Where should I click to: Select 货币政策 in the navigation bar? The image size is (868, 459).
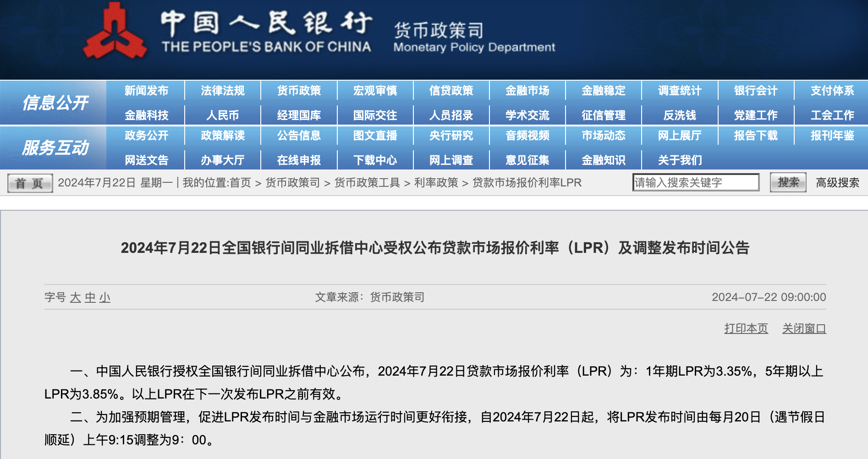pyautogui.click(x=299, y=91)
